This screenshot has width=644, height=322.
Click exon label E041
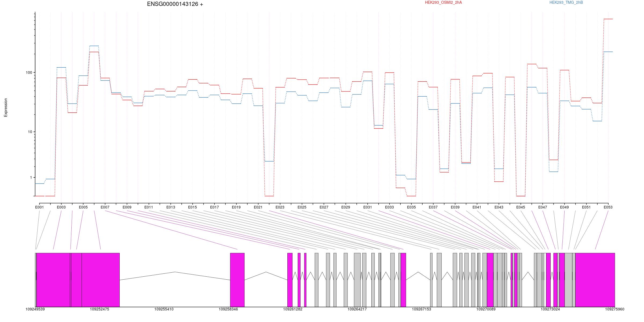tap(477, 207)
